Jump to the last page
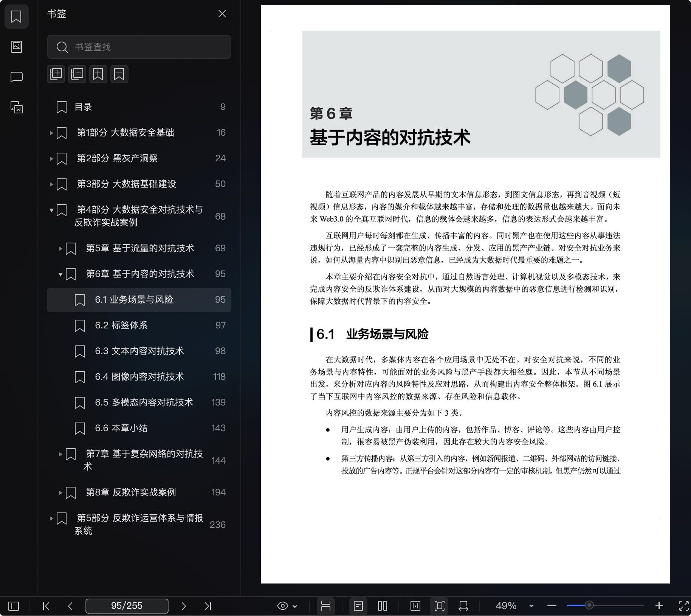Screen dimensions: 691x616 click(208, 606)
